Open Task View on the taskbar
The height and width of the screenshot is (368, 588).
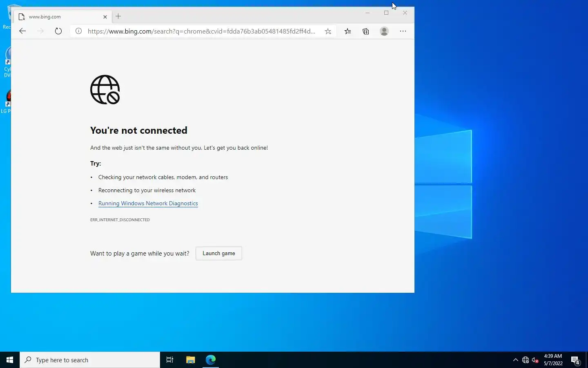170,360
